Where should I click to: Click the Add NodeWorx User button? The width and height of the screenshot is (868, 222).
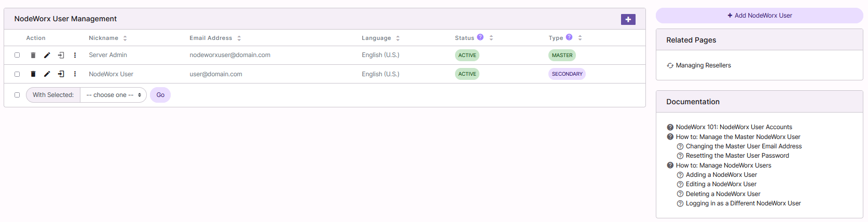pyautogui.click(x=760, y=16)
